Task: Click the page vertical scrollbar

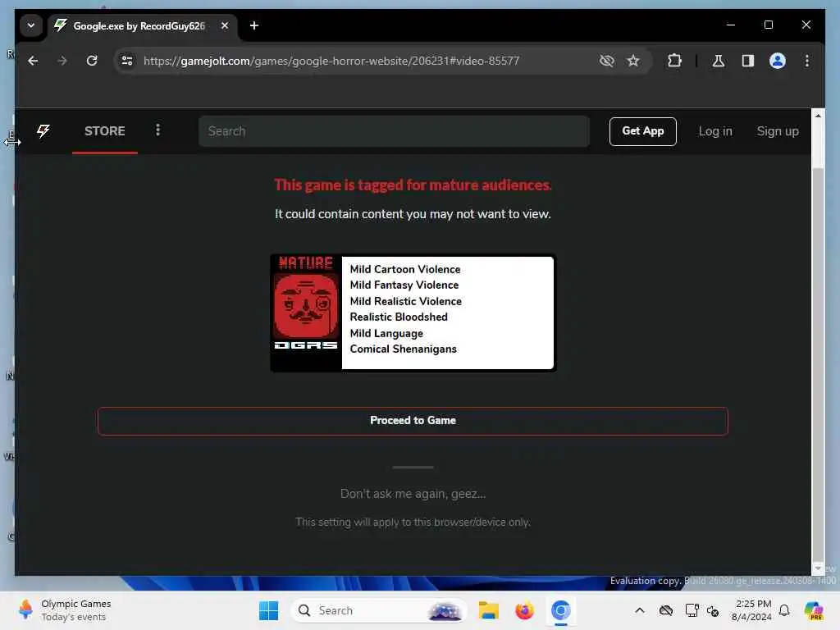Action: tap(818, 342)
